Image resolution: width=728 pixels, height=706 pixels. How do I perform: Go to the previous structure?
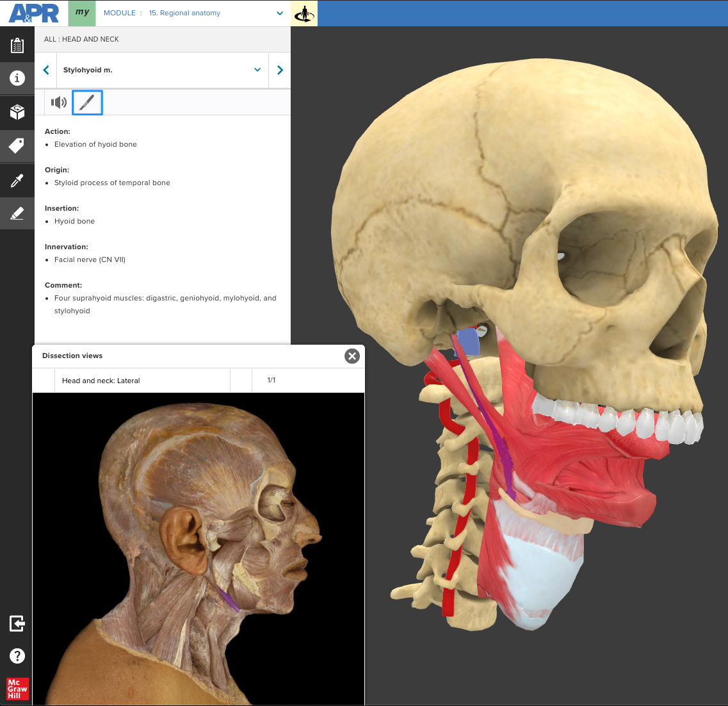46,70
